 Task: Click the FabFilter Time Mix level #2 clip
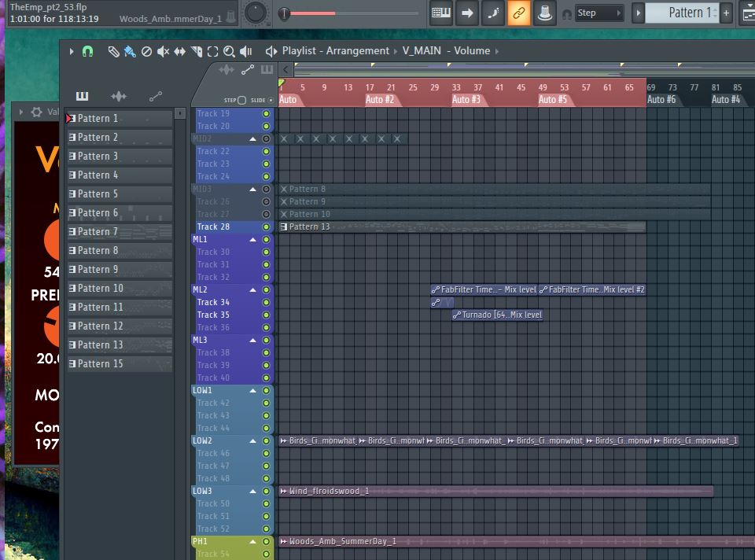[x=591, y=290]
